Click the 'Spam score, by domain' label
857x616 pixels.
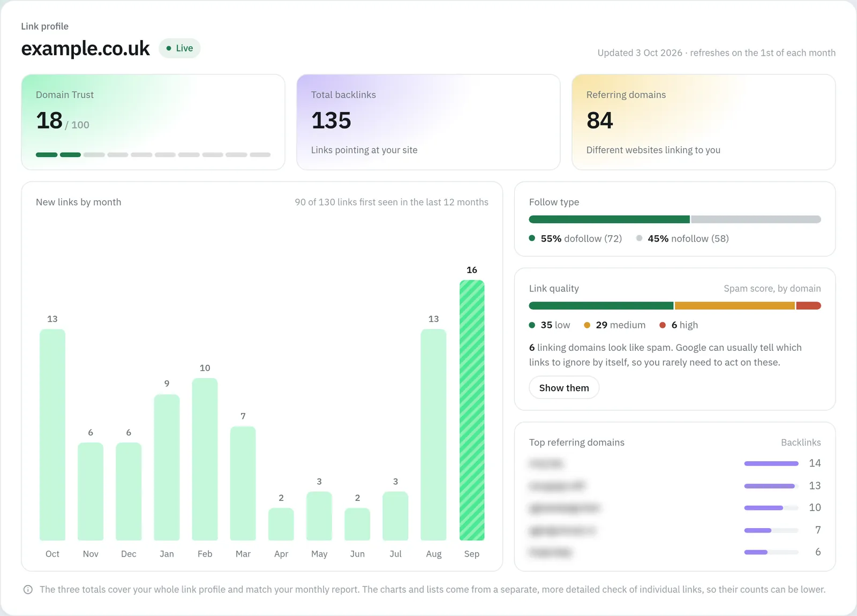coord(772,289)
